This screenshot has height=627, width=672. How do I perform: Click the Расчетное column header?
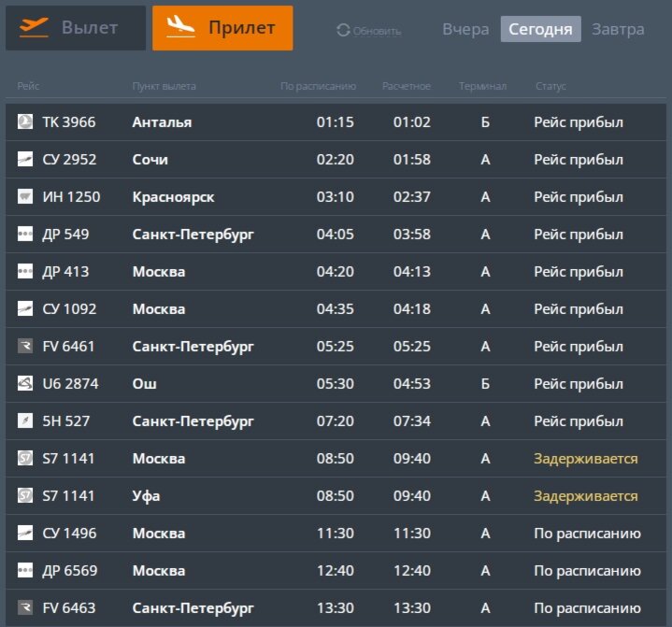(407, 86)
